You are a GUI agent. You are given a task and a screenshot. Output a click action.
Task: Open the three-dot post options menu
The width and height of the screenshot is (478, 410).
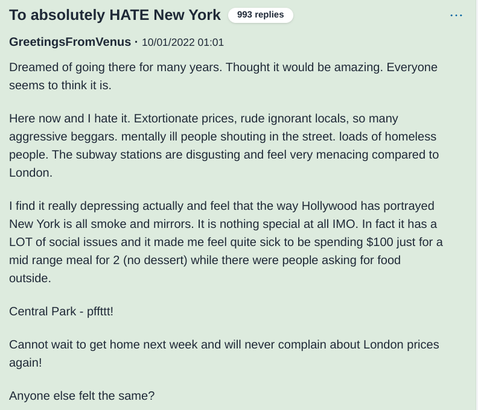tap(456, 15)
